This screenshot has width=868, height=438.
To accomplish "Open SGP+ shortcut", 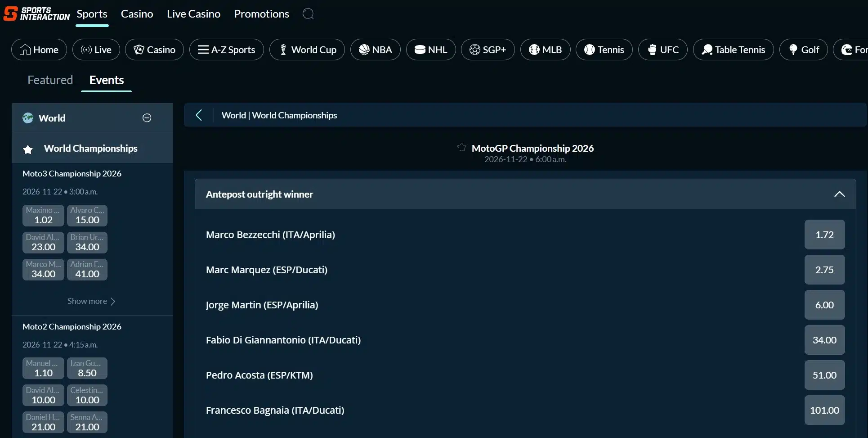I will point(488,50).
